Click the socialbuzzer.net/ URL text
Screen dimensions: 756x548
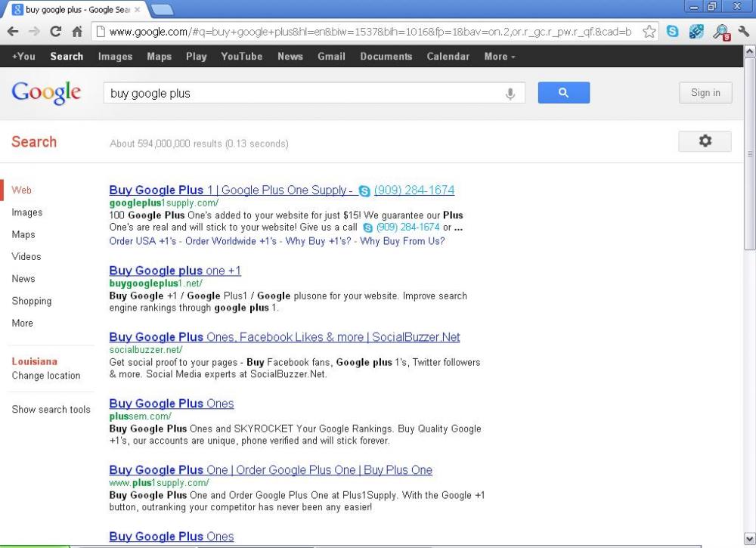146,350
